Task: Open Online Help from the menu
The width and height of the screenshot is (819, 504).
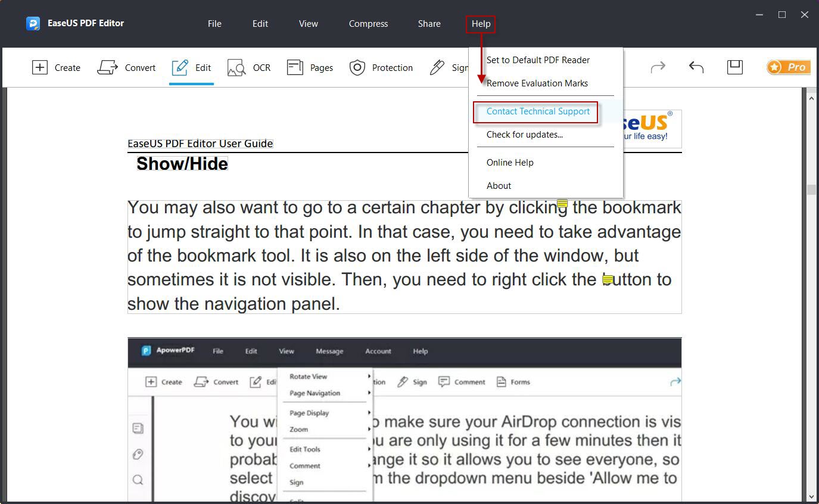Action: 510,162
